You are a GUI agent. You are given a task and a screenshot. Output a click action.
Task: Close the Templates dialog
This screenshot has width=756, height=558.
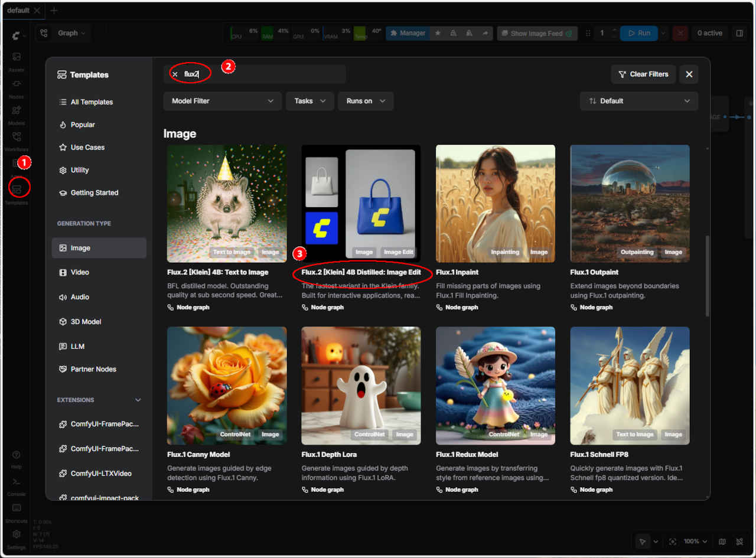coord(689,74)
